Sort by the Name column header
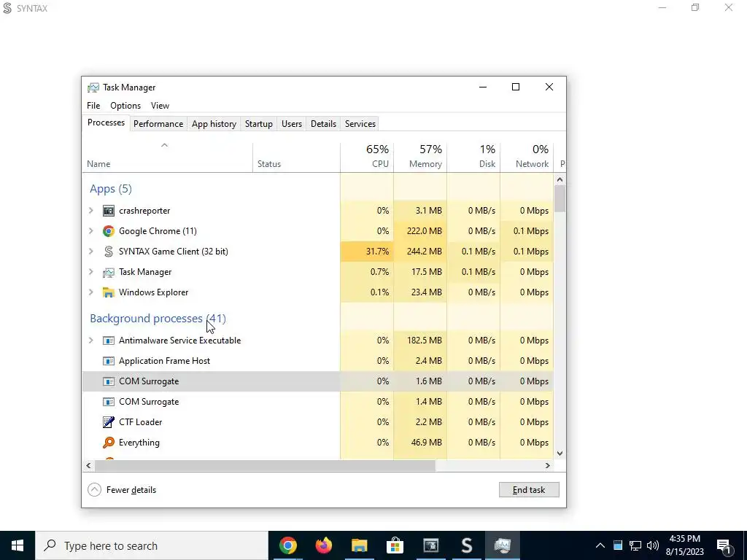The width and height of the screenshot is (747, 560). coord(167,157)
